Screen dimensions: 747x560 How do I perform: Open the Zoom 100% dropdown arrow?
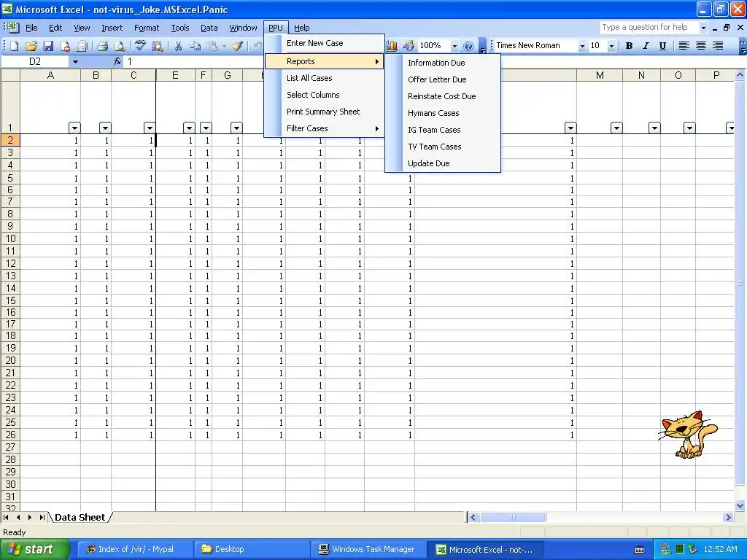[x=454, y=46]
